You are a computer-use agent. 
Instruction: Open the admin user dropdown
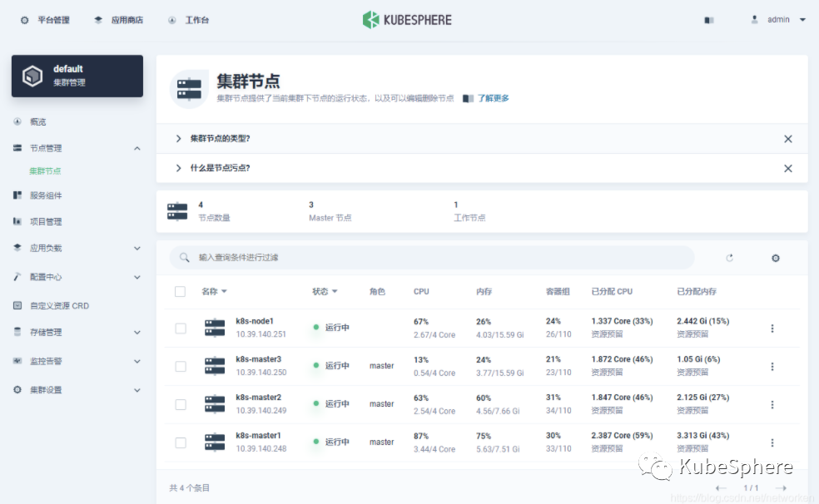(x=779, y=20)
